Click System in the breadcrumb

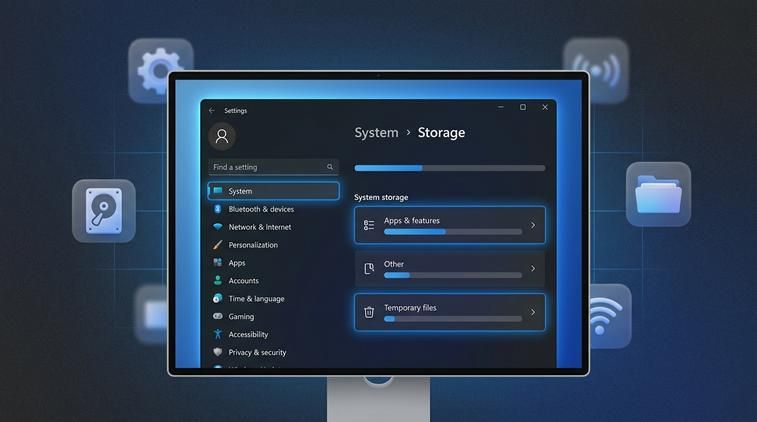tap(377, 132)
